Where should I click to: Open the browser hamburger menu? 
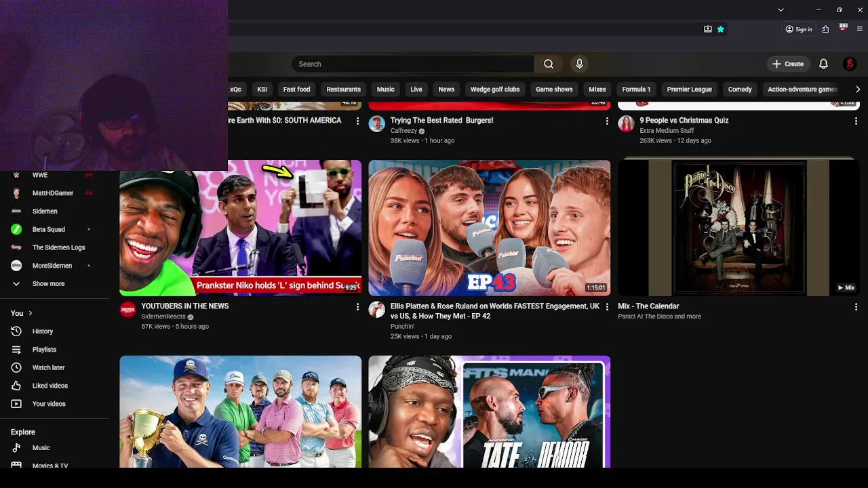pos(860,29)
